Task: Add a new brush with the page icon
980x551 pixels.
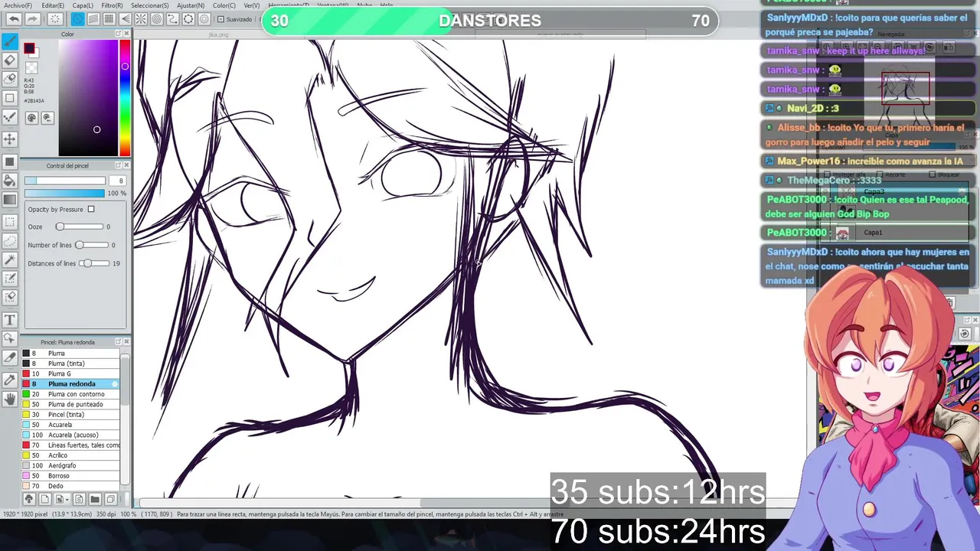Action: pyautogui.click(x=46, y=499)
